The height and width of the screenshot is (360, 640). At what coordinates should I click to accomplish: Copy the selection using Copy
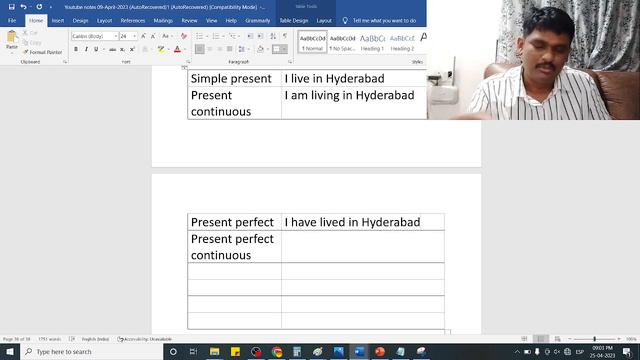pyautogui.click(x=32, y=42)
